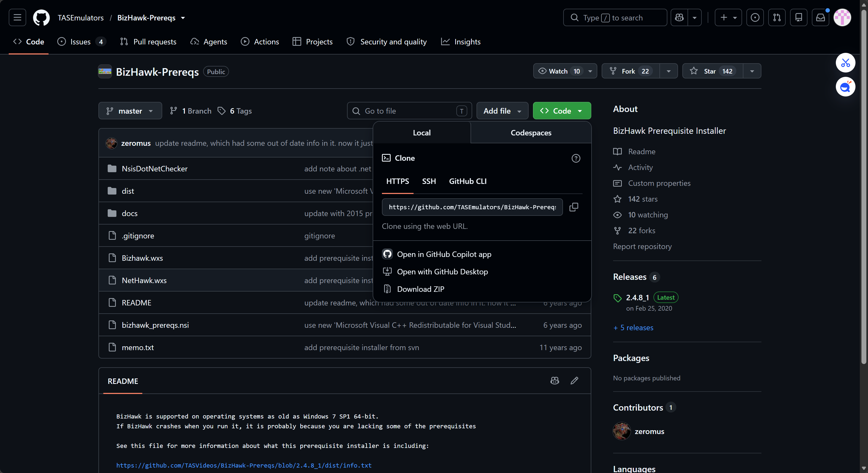This screenshot has width=868, height=473.
Task: Open the 2.4.8_1 latest release
Action: (637, 298)
